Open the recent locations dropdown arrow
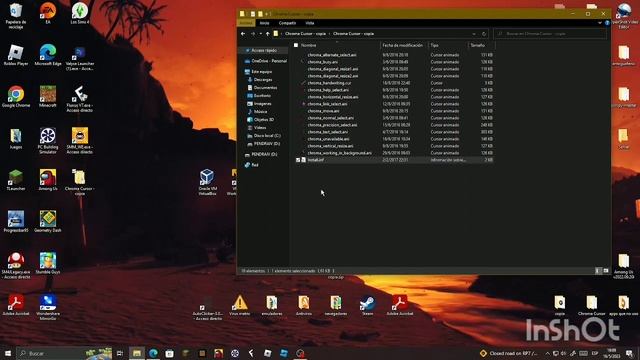Screen dimensions: 640x360 coord(261,34)
